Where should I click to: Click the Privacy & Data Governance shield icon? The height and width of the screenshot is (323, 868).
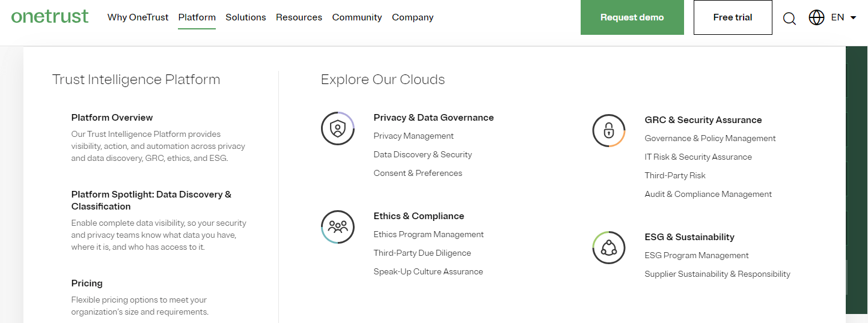pos(338,128)
